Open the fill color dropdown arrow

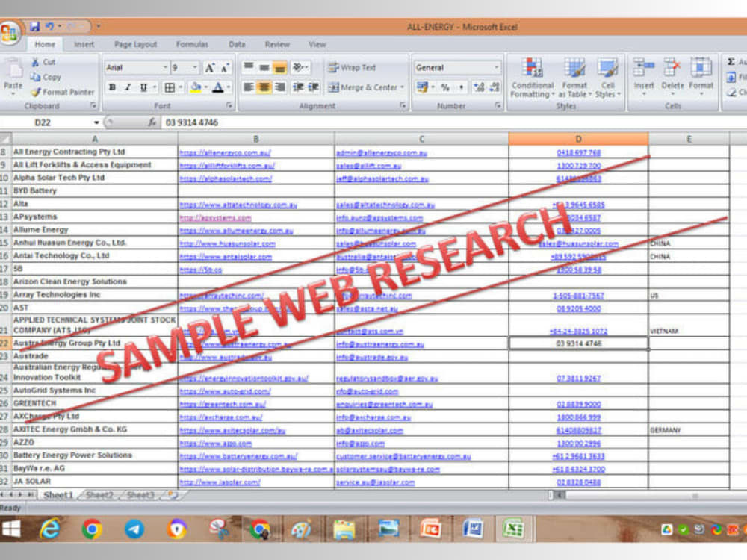click(x=206, y=87)
